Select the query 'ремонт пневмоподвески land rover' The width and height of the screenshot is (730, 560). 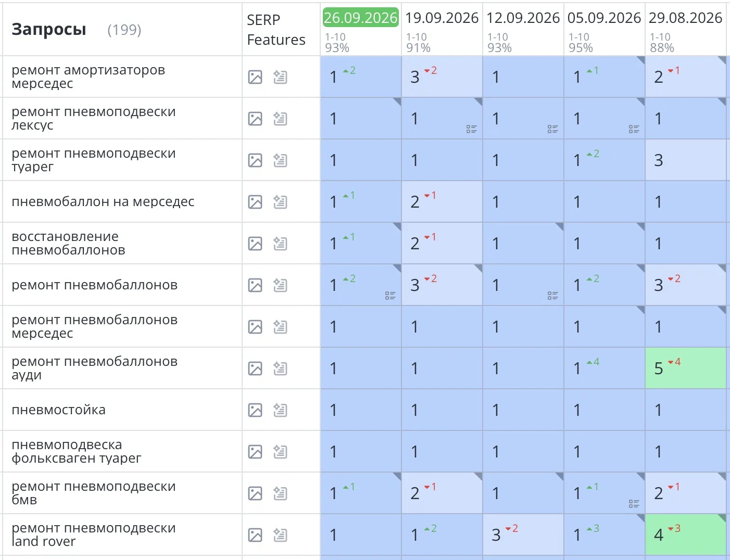(94, 534)
